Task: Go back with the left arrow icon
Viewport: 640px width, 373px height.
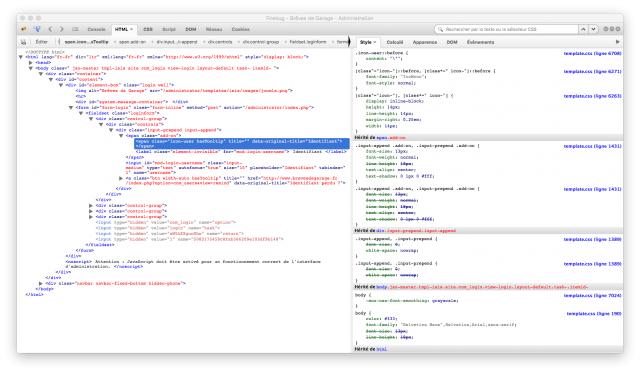Action: [x=50, y=29]
